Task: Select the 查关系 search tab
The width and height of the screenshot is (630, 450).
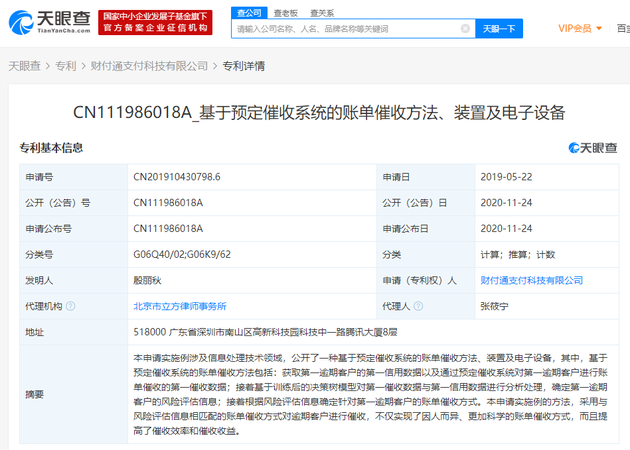Action: click(x=322, y=13)
